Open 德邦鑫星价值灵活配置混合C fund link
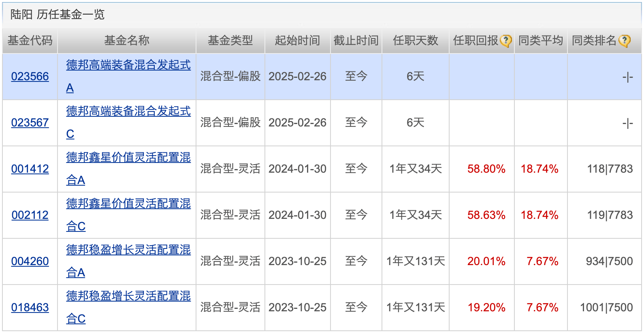The image size is (644, 334). 128,215
